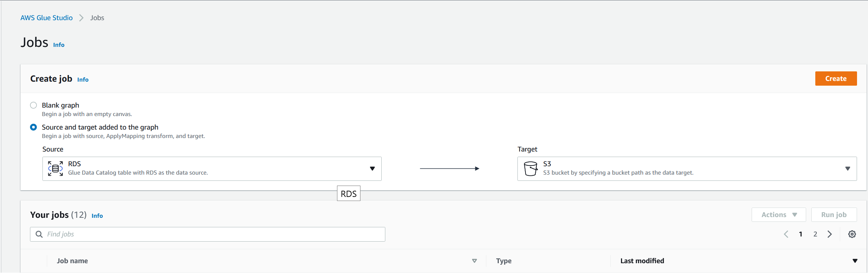Open Info link beside Your jobs
Screen dimensions: 868x276
[x=97, y=216]
